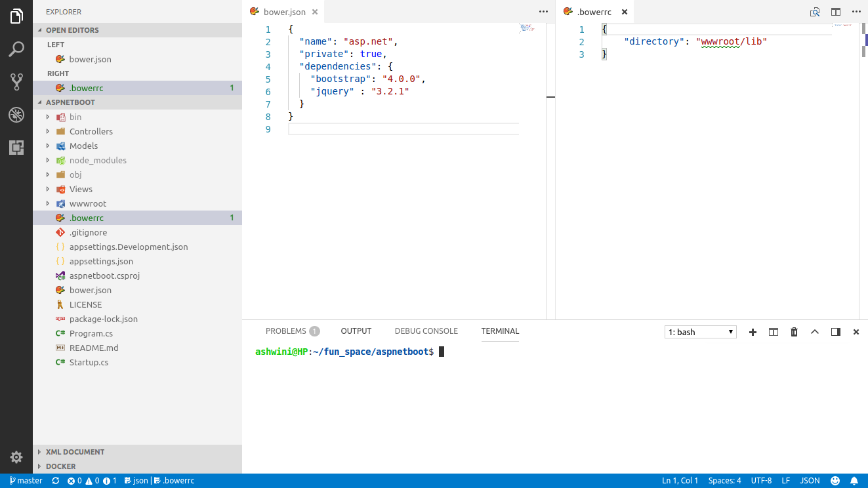Open the Debug view from the activity bar
The image size is (868, 488).
(16, 115)
